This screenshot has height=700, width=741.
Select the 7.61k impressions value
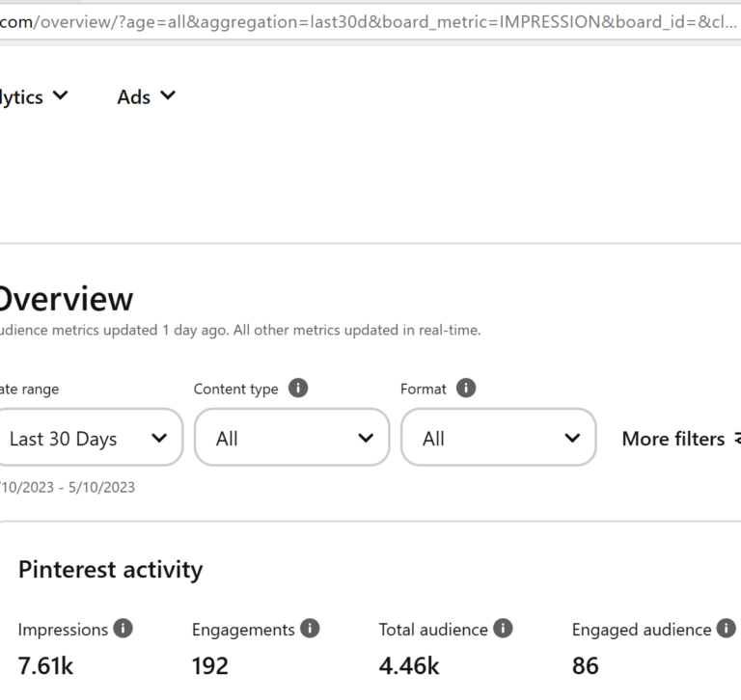45,666
